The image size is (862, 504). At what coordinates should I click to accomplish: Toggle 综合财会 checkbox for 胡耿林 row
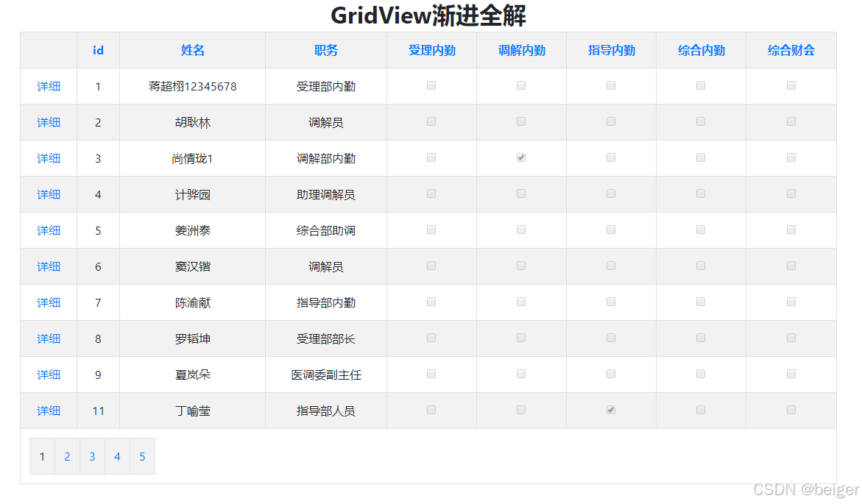[x=791, y=121]
